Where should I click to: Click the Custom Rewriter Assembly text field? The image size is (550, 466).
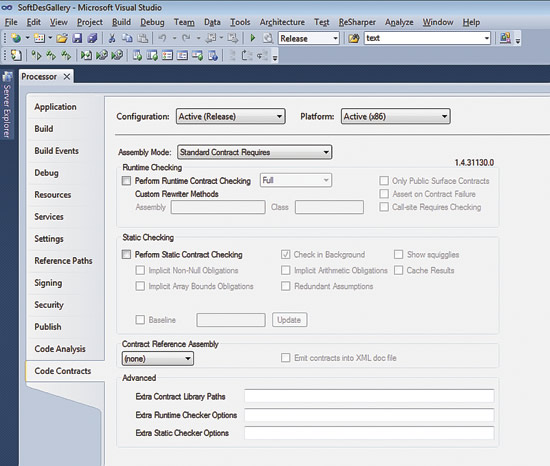point(218,207)
